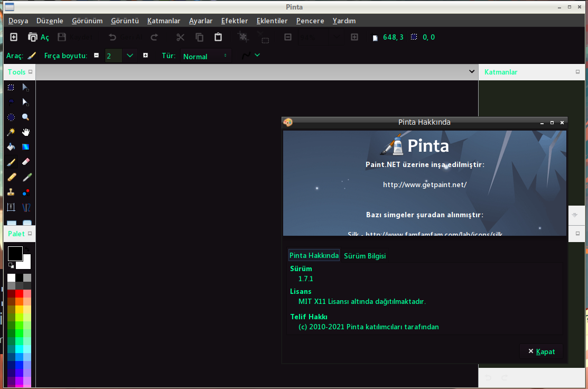Select the Pan hand tool
588x389 pixels.
pyautogui.click(x=25, y=132)
